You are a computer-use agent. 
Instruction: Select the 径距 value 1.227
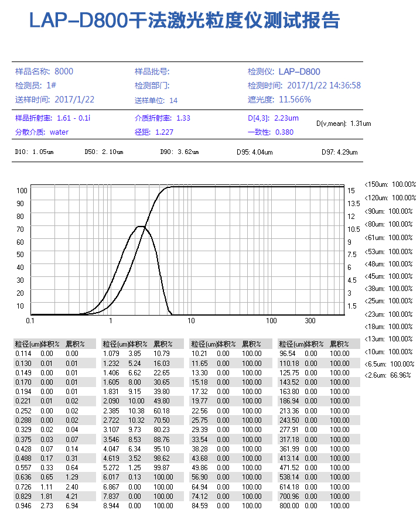coord(164,132)
